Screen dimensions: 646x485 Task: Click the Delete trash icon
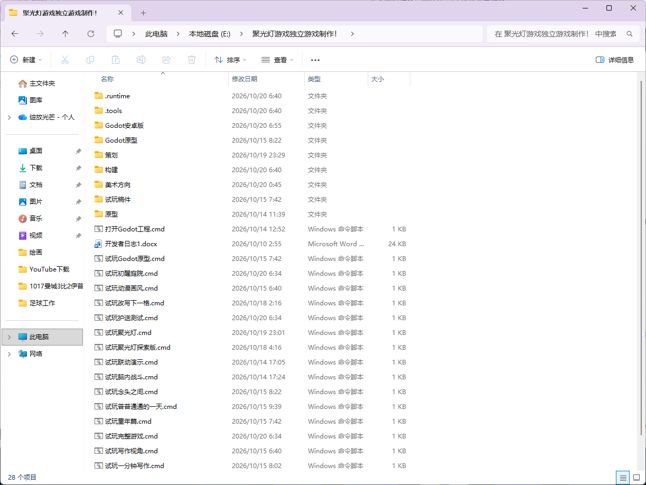[192, 60]
